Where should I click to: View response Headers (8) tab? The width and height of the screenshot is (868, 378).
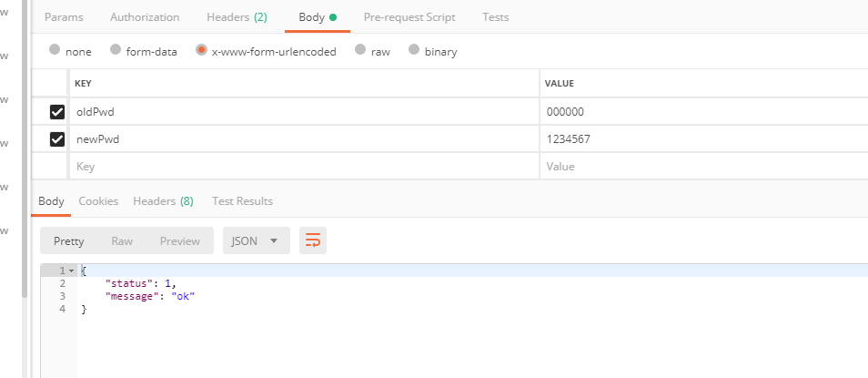163,200
